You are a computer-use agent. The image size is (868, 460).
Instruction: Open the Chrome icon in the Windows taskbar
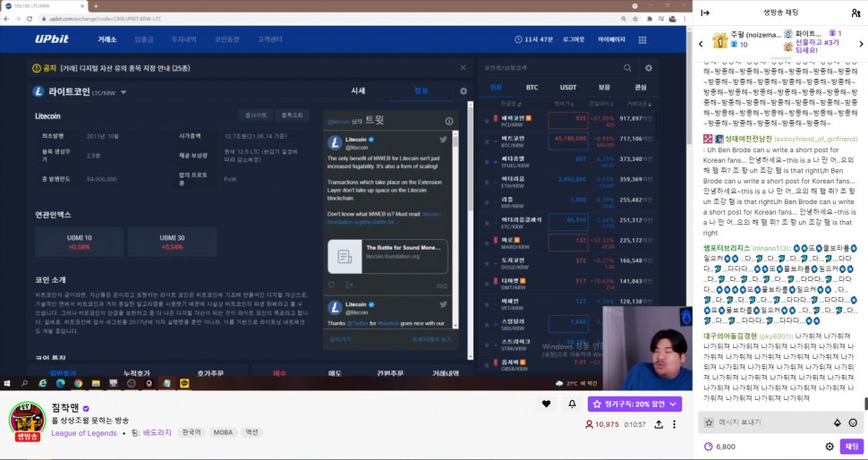78,383
